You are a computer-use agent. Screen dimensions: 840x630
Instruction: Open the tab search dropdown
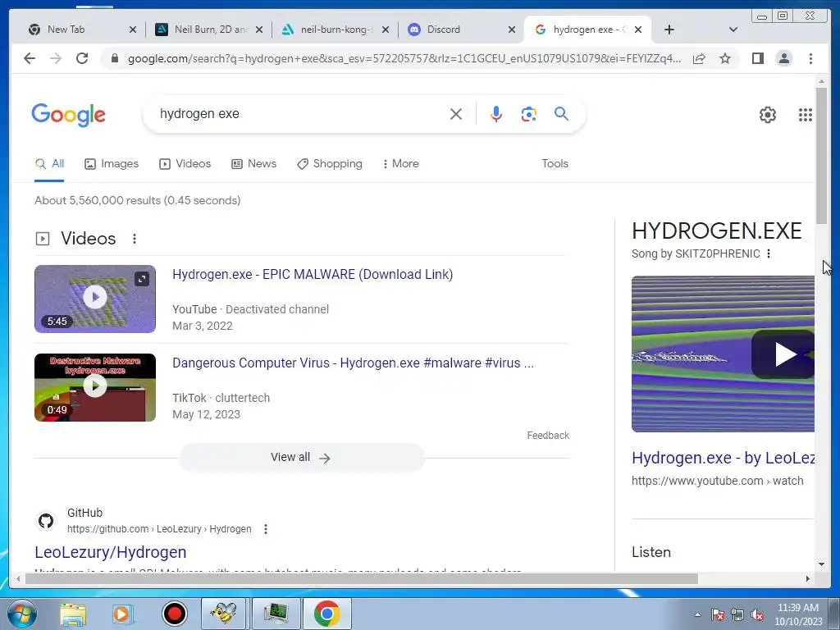(x=733, y=30)
